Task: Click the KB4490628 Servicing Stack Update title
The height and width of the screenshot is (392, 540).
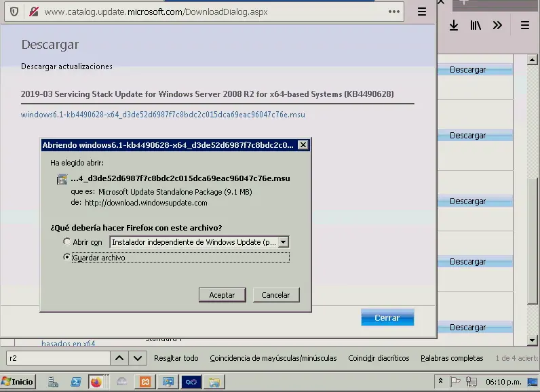Action: click(x=207, y=94)
